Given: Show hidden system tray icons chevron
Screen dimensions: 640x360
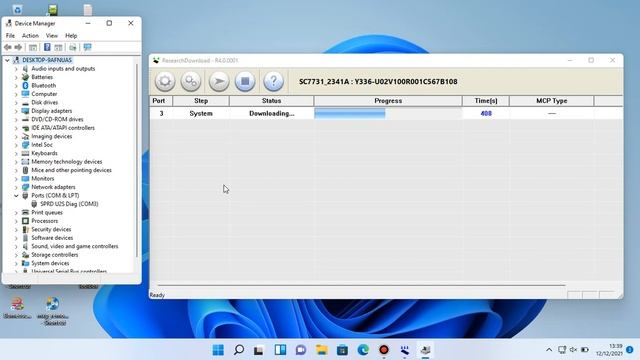Looking at the screenshot, I should click(x=549, y=350).
